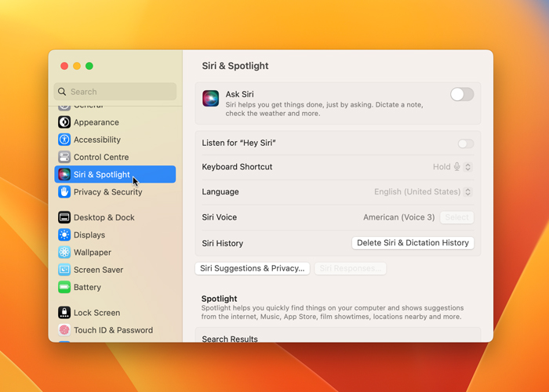The width and height of the screenshot is (549, 392).
Task: Open Touch ID & Password settings
Action: 115,330
